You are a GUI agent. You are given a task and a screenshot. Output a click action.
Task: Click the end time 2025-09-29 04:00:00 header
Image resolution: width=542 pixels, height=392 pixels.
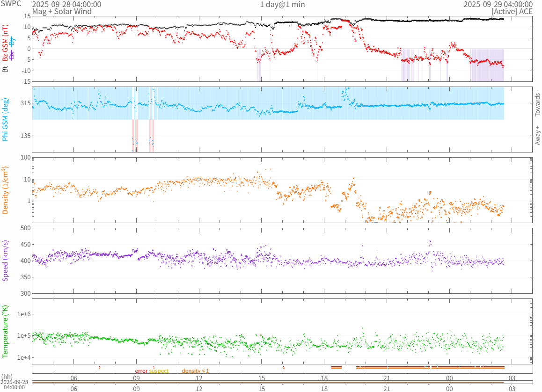tap(498, 4)
